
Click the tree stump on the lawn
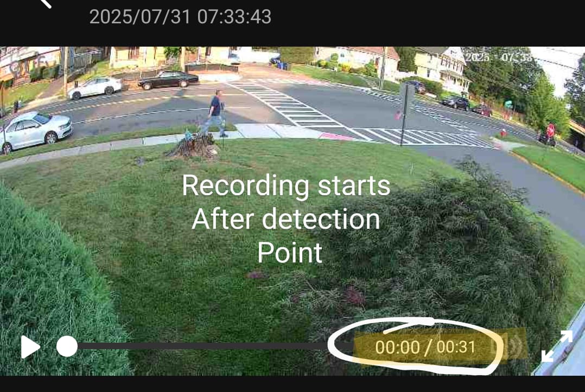point(192,146)
